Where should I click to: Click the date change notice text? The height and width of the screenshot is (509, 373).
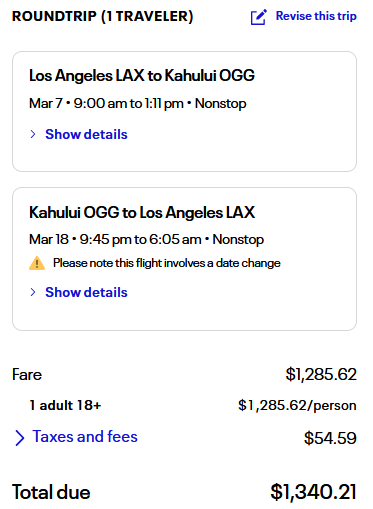(x=167, y=263)
